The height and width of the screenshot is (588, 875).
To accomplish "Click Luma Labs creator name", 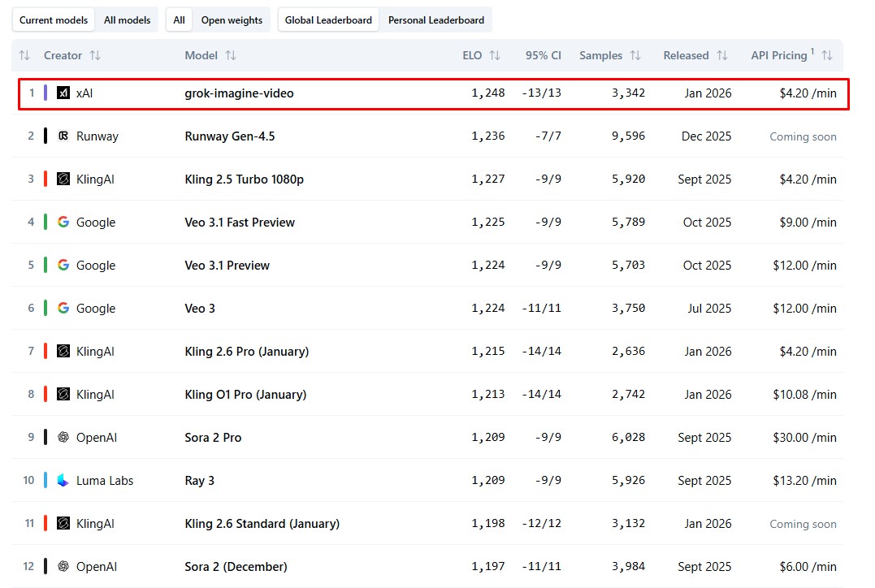I will (105, 480).
